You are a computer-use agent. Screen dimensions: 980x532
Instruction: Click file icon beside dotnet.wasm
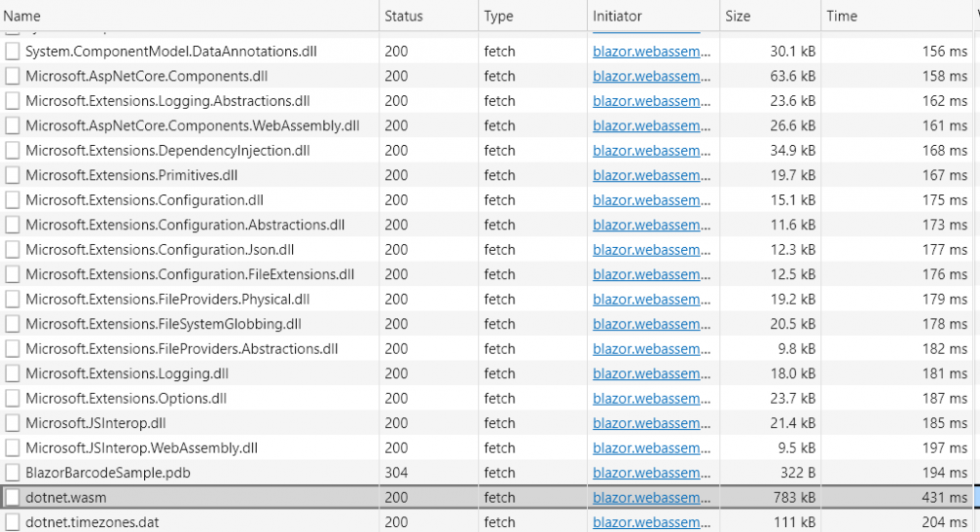(x=13, y=498)
